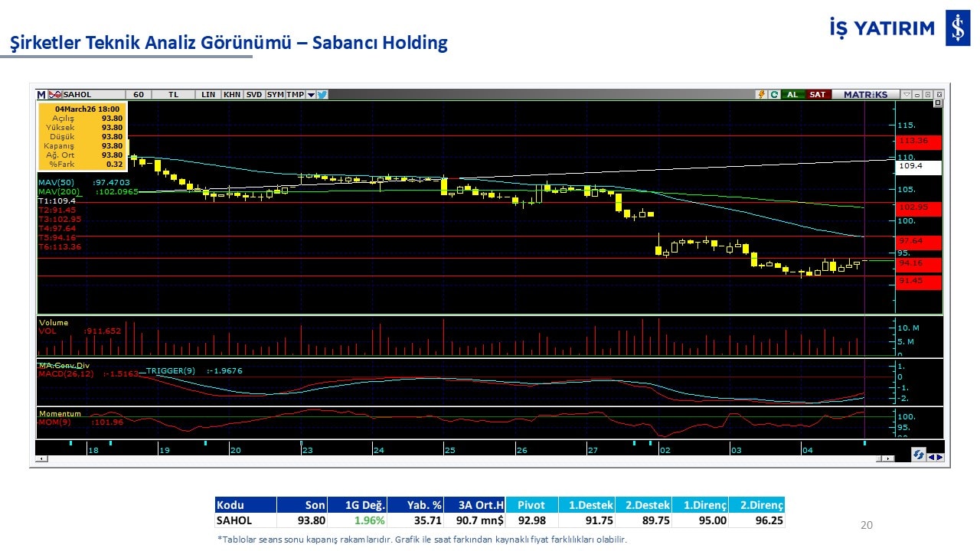Open the chart type icon beside SAHOL
The height and width of the screenshot is (551, 980).
pyautogui.click(x=54, y=95)
